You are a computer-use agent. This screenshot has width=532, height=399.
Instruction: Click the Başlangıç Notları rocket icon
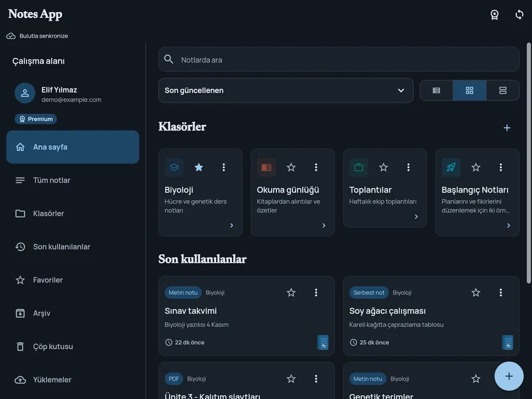(451, 167)
